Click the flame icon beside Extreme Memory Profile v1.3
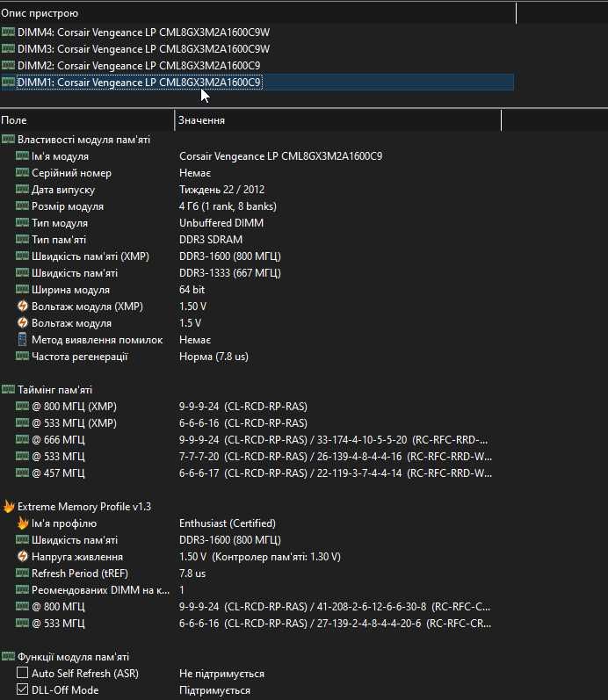The width and height of the screenshot is (608, 700). tap(9, 506)
